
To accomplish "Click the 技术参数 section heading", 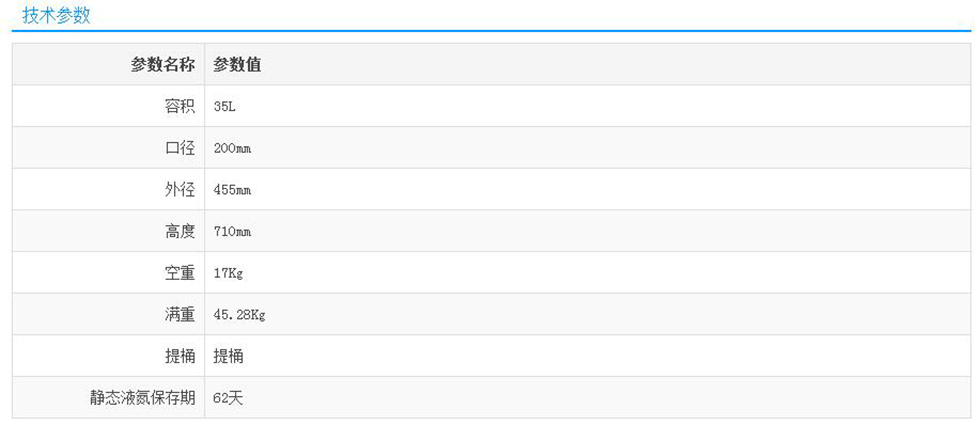I will pyautogui.click(x=56, y=15).
